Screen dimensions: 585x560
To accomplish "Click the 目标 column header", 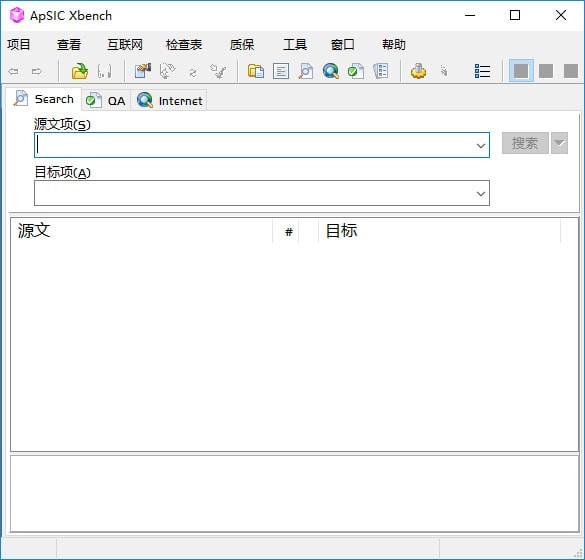I will point(439,231).
